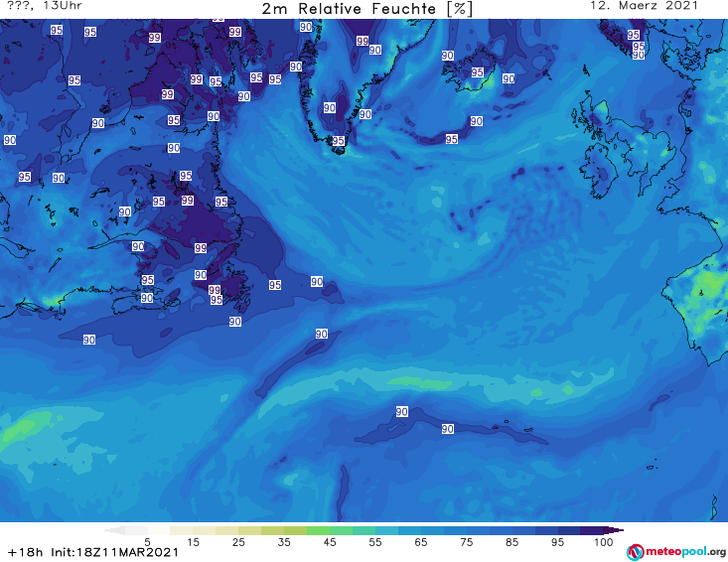Click the meteopool.org logo icon
728x562 pixels.
point(635,552)
